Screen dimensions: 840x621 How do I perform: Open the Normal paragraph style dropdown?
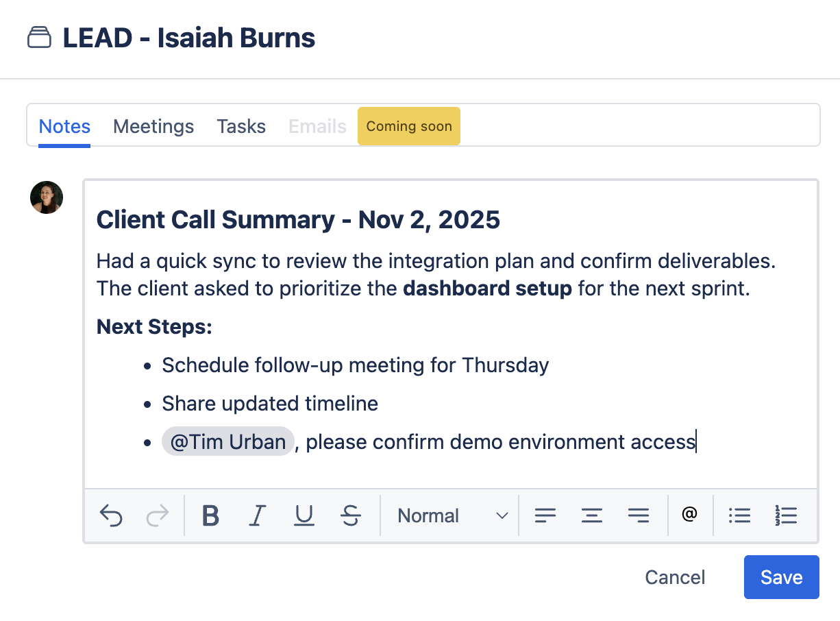pos(449,515)
